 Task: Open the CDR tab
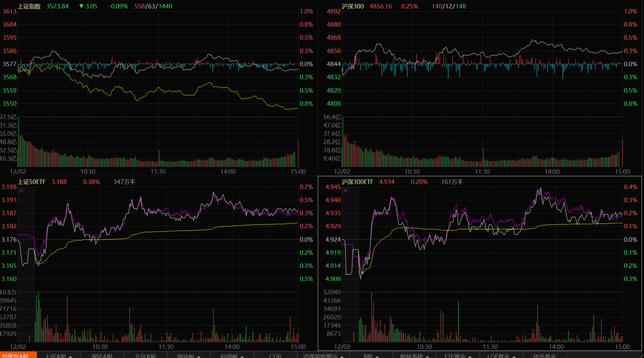[275, 355]
